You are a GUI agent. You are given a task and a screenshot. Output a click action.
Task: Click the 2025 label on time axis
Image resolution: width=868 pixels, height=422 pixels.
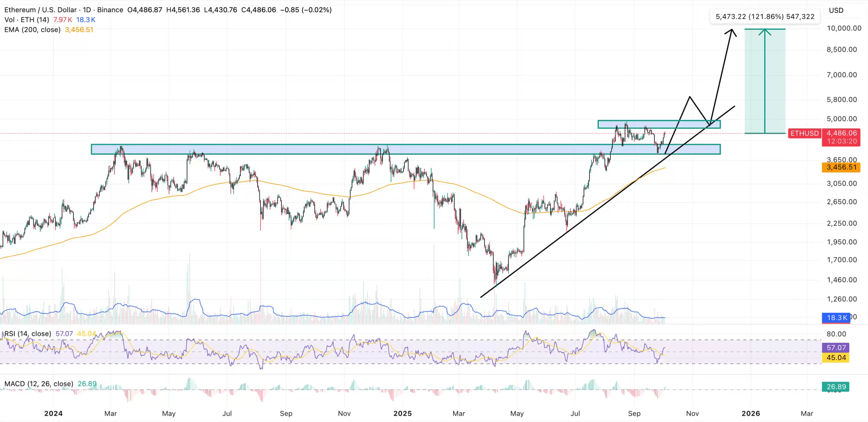click(402, 414)
